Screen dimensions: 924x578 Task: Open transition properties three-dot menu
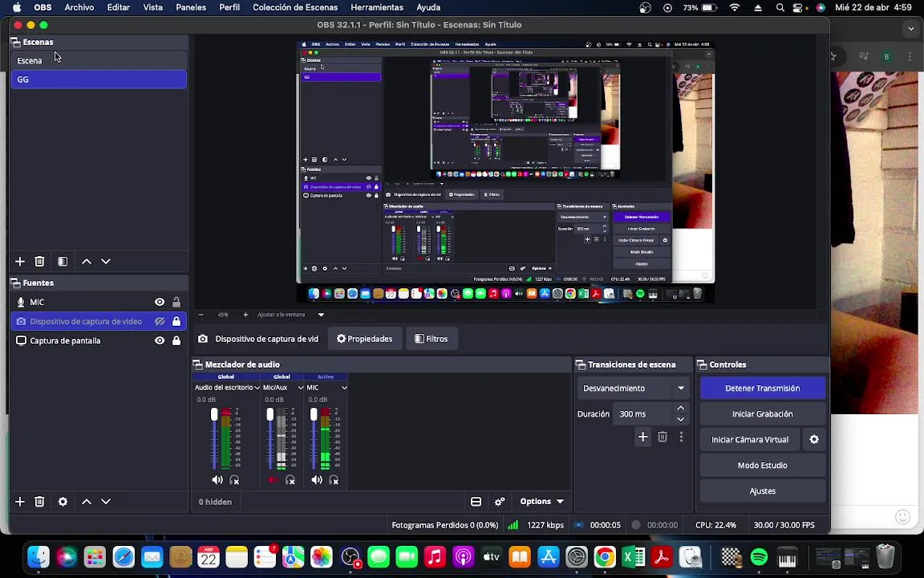click(681, 437)
